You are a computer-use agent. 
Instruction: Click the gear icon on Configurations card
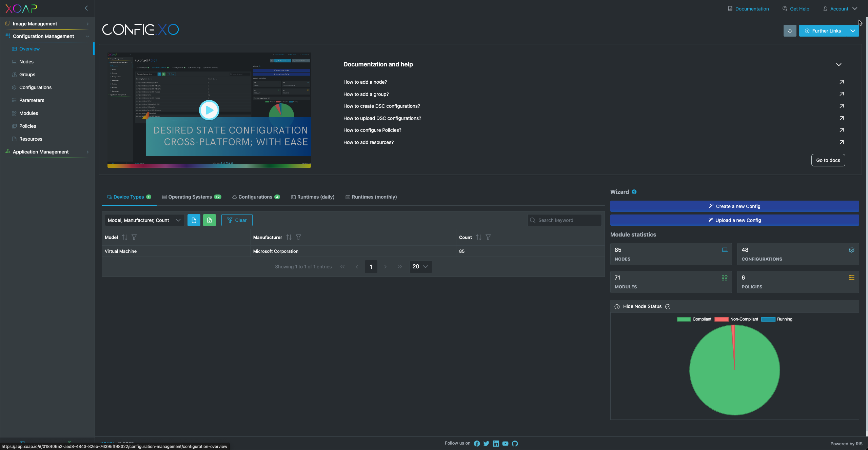(x=851, y=250)
